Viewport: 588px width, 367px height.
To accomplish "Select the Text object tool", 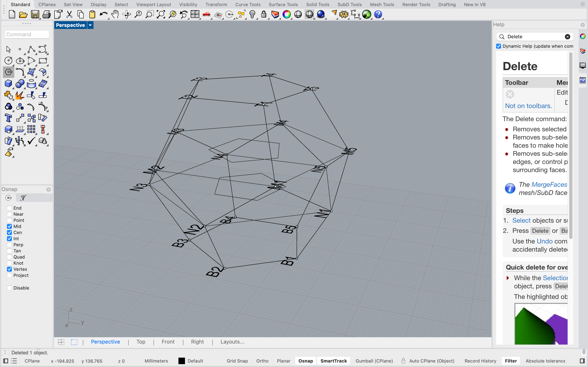I will [x=8, y=118].
